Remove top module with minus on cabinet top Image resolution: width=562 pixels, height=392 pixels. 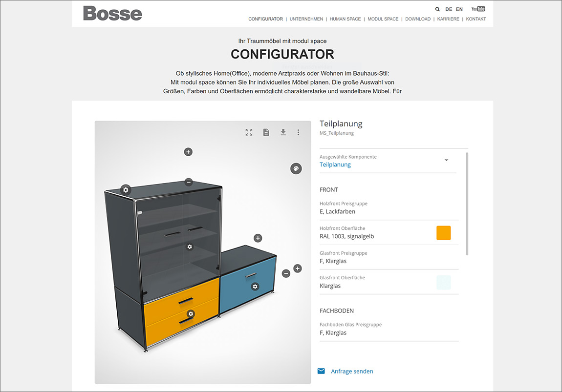pos(189,182)
